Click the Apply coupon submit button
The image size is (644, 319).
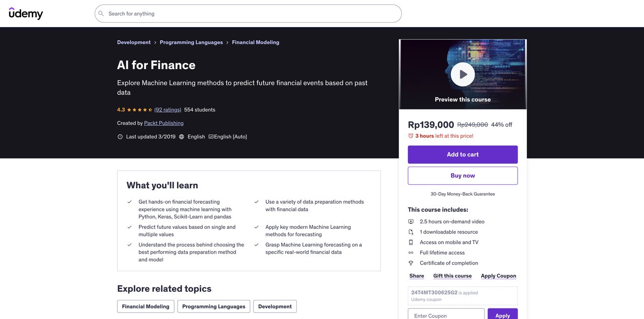(503, 314)
